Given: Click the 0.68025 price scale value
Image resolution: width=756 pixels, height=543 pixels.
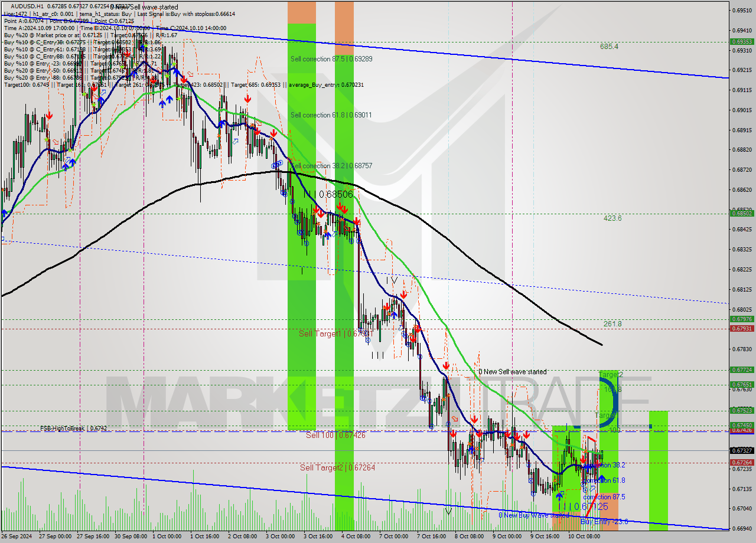Looking at the screenshot, I should tap(741, 309).
